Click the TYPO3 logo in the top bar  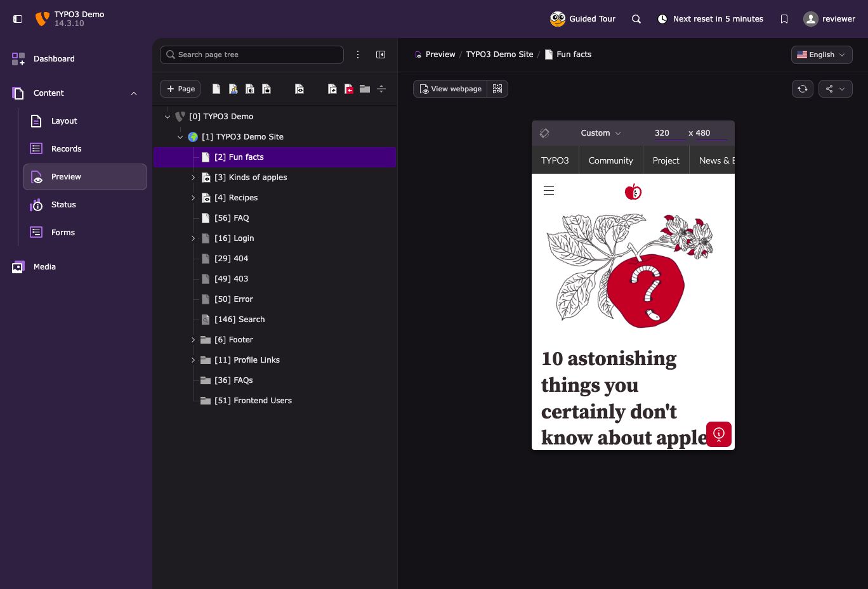pos(43,19)
